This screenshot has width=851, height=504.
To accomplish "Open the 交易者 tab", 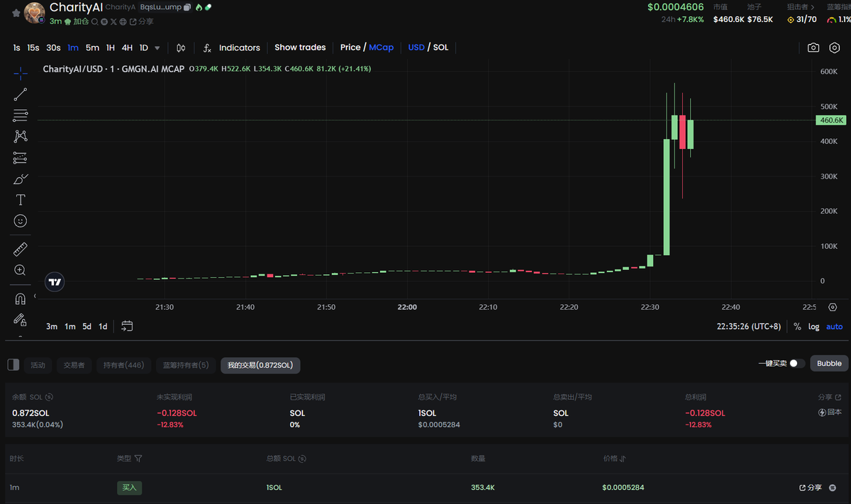I will (x=74, y=365).
